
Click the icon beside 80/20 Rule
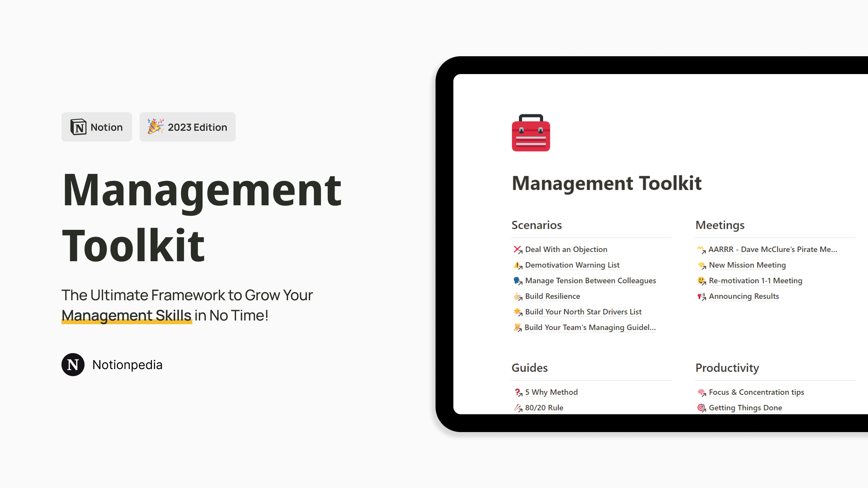518,408
